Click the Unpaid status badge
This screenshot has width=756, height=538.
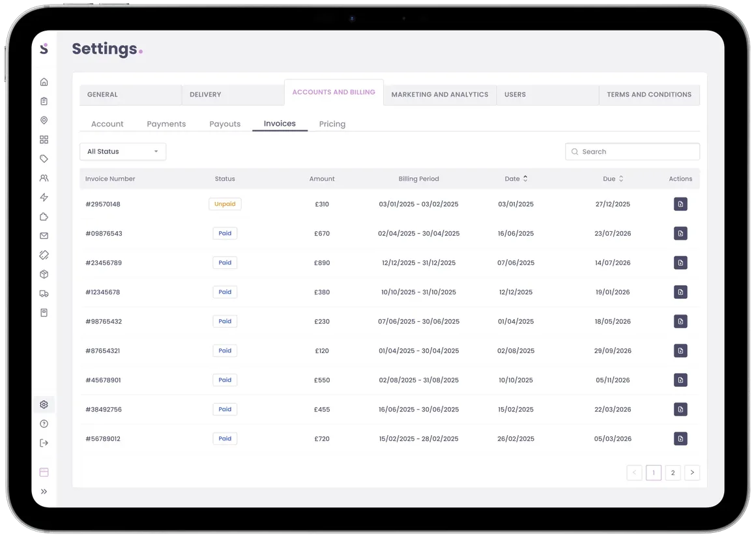click(x=225, y=205)
